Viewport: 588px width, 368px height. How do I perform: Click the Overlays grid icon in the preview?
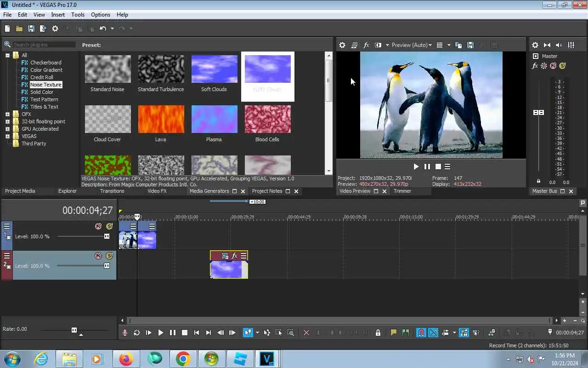(x=440, y=45)
